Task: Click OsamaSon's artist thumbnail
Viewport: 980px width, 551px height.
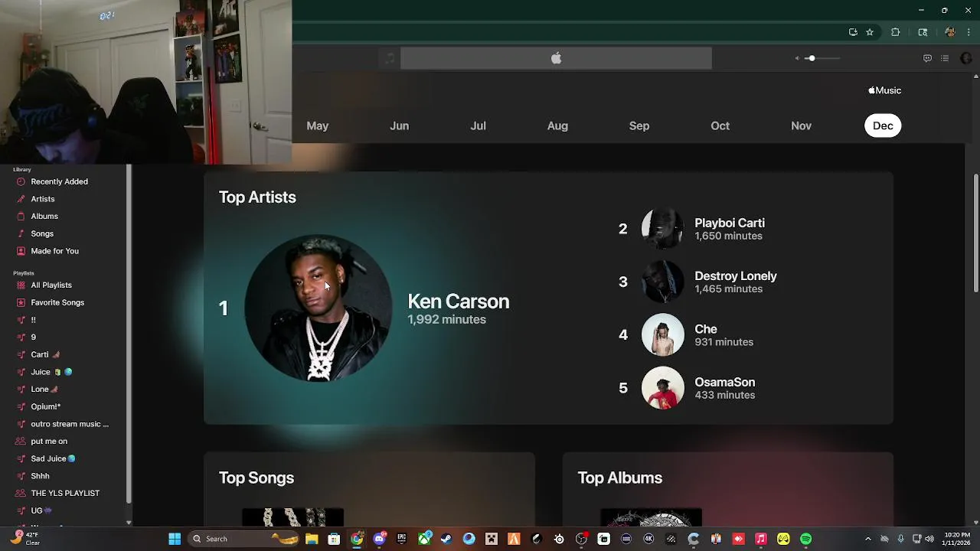Action: (x=662, y=387)
